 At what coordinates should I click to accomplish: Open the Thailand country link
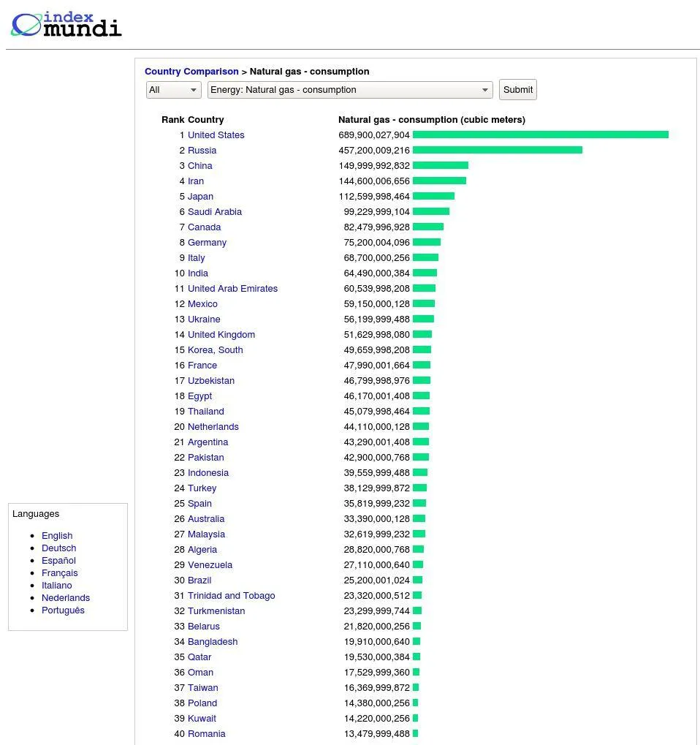tap(205, 412)
